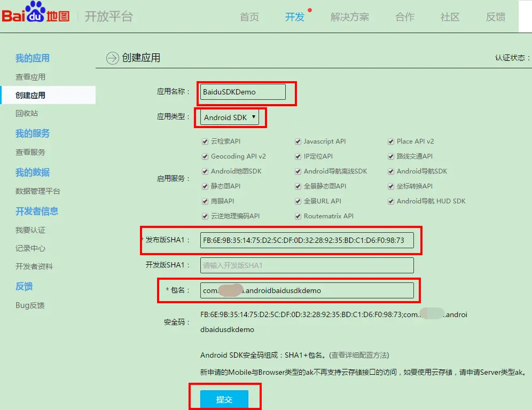Click the 发布版SHA1 input field

click(307, 240)
